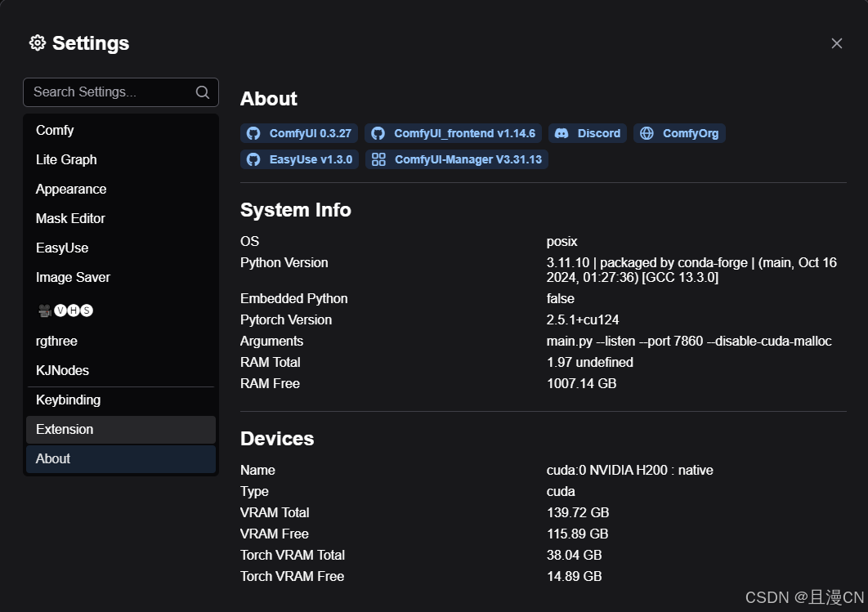868x612 pixels.
Task: Select the EasyUse settings category
Action: click(121, 248)
